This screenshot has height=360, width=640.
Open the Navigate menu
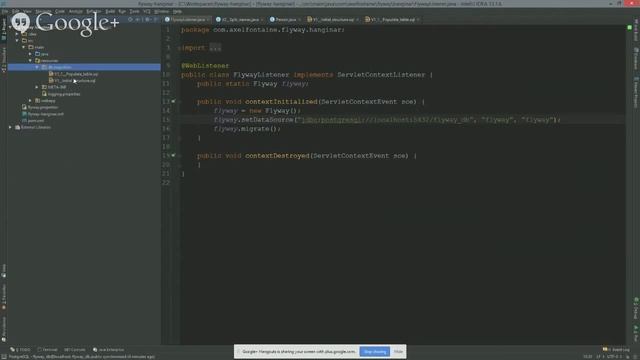click(44, 11)
